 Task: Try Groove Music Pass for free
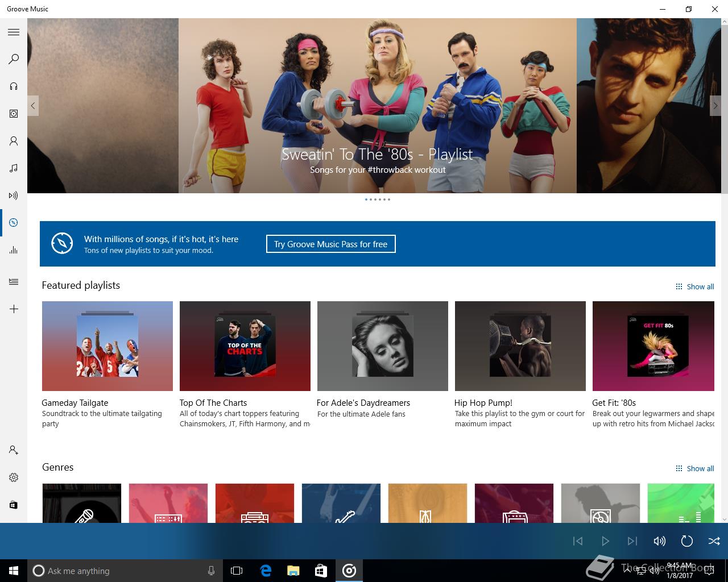click(330, 244)
